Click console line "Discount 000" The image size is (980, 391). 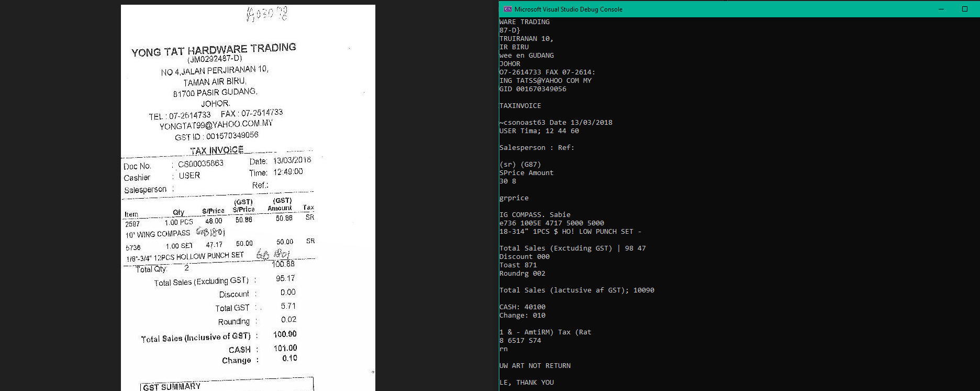click(x=525, y=257)
